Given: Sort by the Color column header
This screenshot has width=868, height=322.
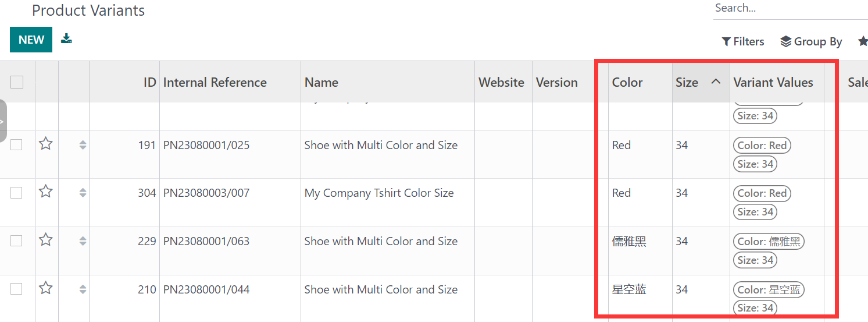Looking at the screenshot, I should [627, 83].
